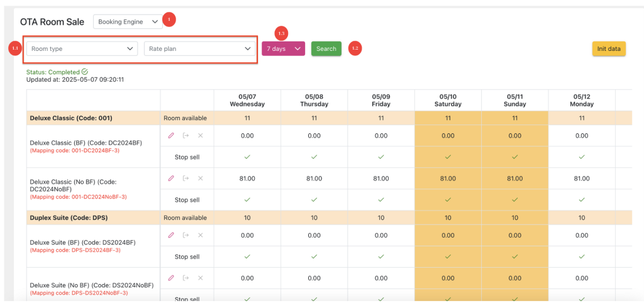Expand the Room type dropdown
Viewport: 644px width, 303px height.
(x=82, y=48)
